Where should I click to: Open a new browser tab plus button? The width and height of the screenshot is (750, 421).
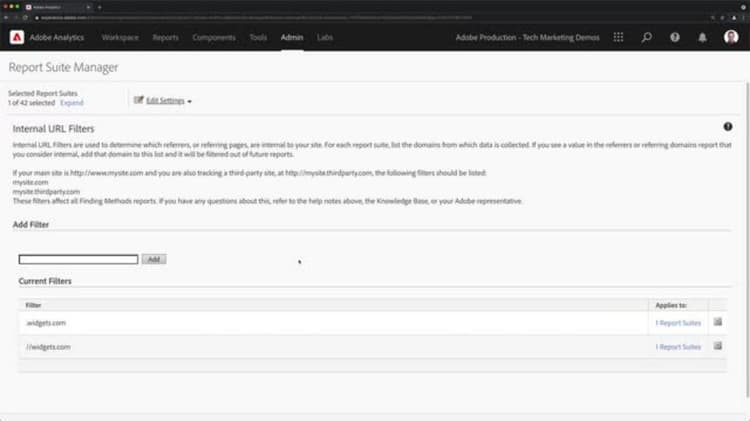click(x=99, y=7)
